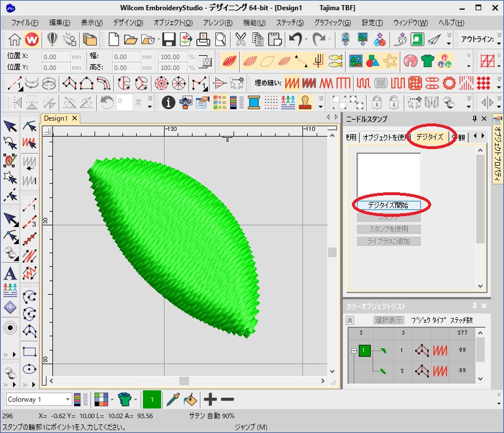Screen dimensions: 504x433
Task: Click the Print design icon
Action: [x=203, y=39]
